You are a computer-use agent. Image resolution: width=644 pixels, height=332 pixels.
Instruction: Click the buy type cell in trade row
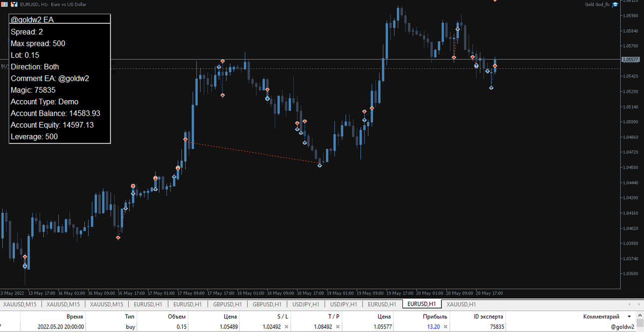[x=130, y=327]
